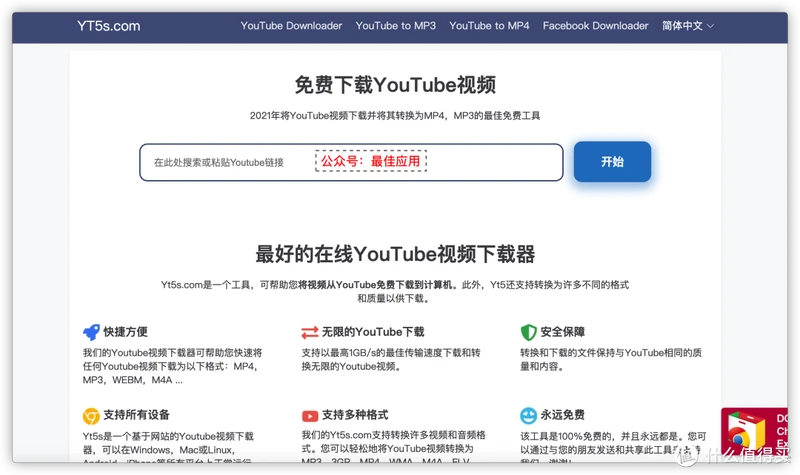
Task: Click the heading 最好的在线YouTube视频下载器
Action: click(395, 254)
